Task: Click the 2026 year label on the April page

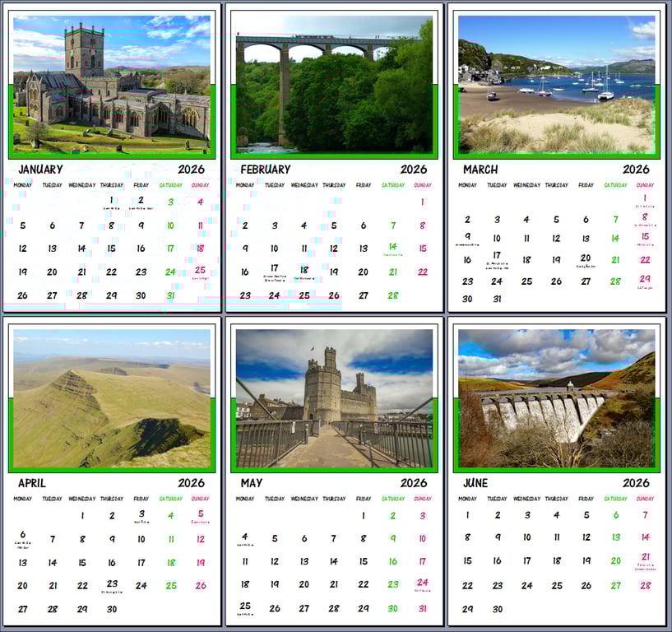Action: (193, 484)
